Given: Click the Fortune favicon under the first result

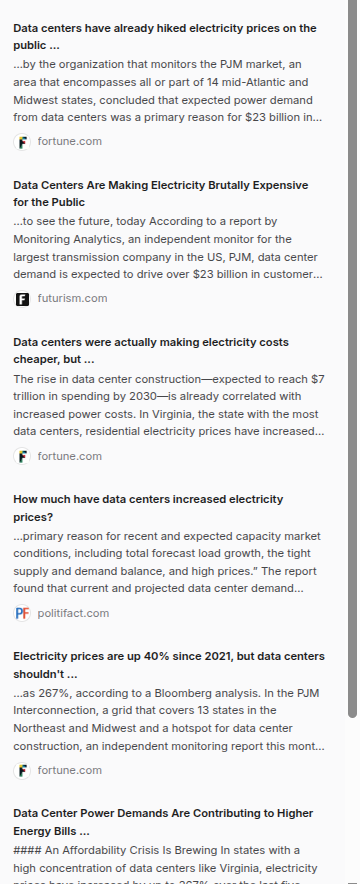Looking at the screenshot, I should 22,142.
